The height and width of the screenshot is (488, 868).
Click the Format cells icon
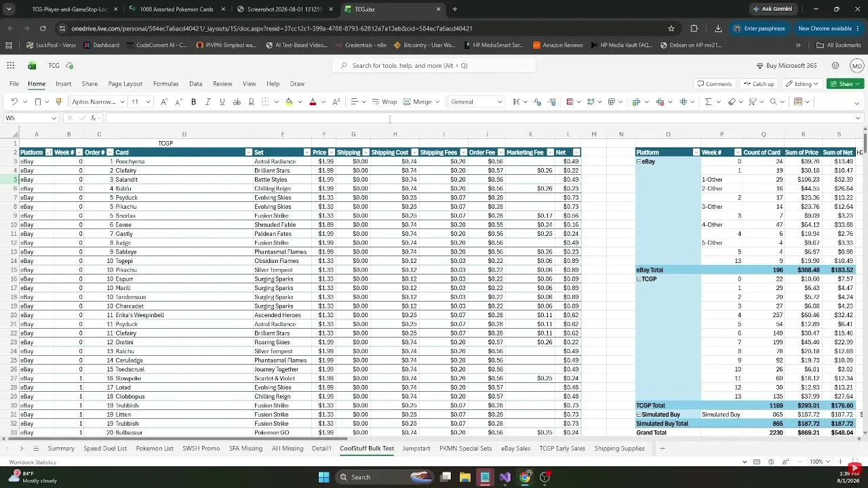pyautogui.click(x=683, y=102)
